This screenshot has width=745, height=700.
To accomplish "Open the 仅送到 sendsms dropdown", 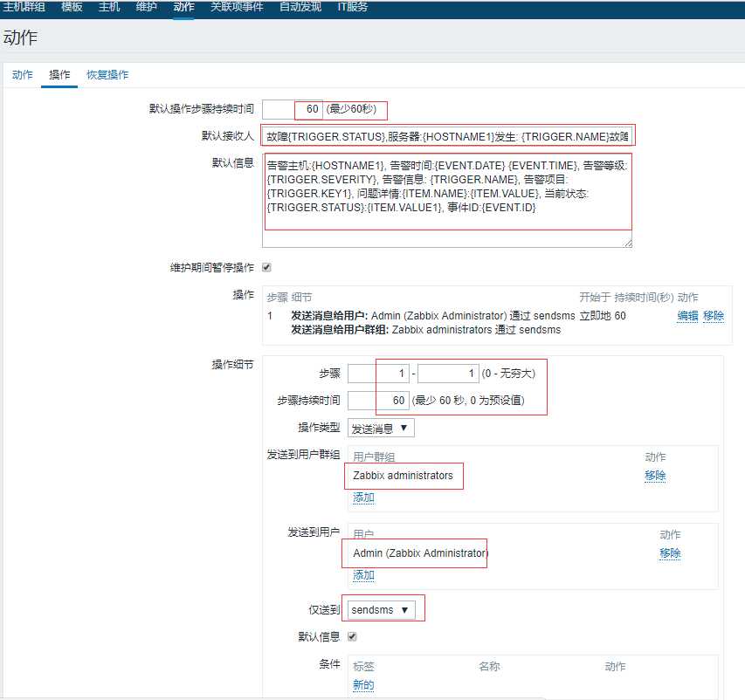I will (x=381, y=610).
